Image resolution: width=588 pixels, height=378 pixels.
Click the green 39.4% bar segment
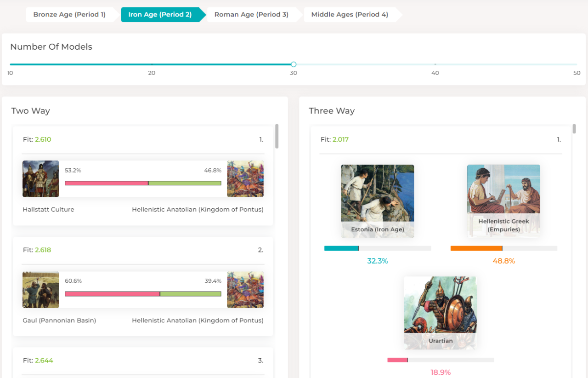coord(191,294)
